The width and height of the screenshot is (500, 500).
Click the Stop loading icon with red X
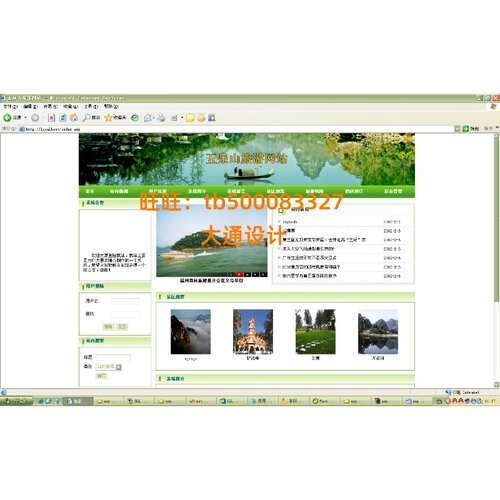(x=51, y=118)
